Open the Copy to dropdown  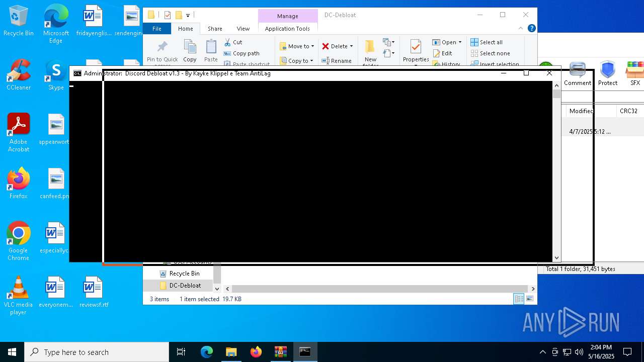pyautogui.click(x=296, y=61)
